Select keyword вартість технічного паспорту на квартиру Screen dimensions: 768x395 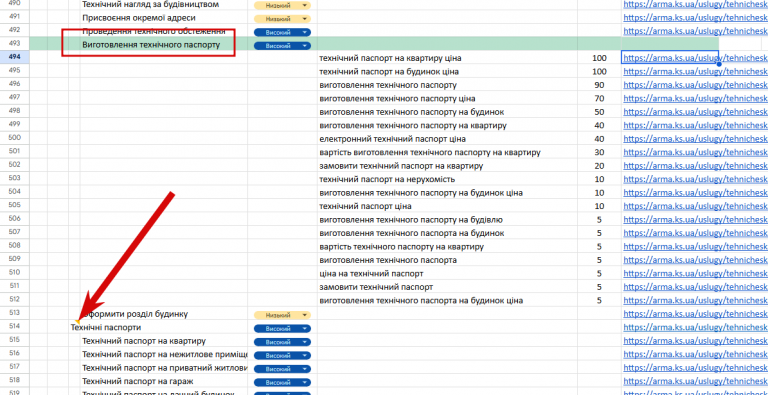point(402,246)
